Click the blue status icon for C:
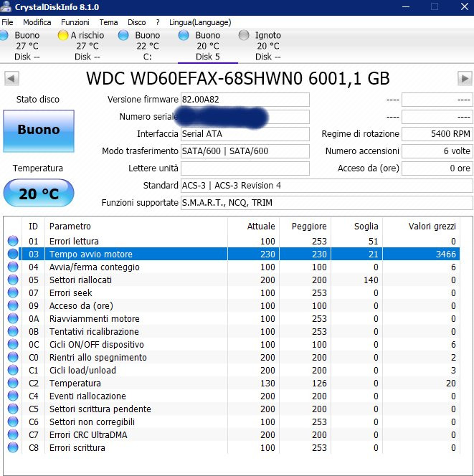Image resolution: width=474 pixels, height=476 pixels. (x=123, y=35)
